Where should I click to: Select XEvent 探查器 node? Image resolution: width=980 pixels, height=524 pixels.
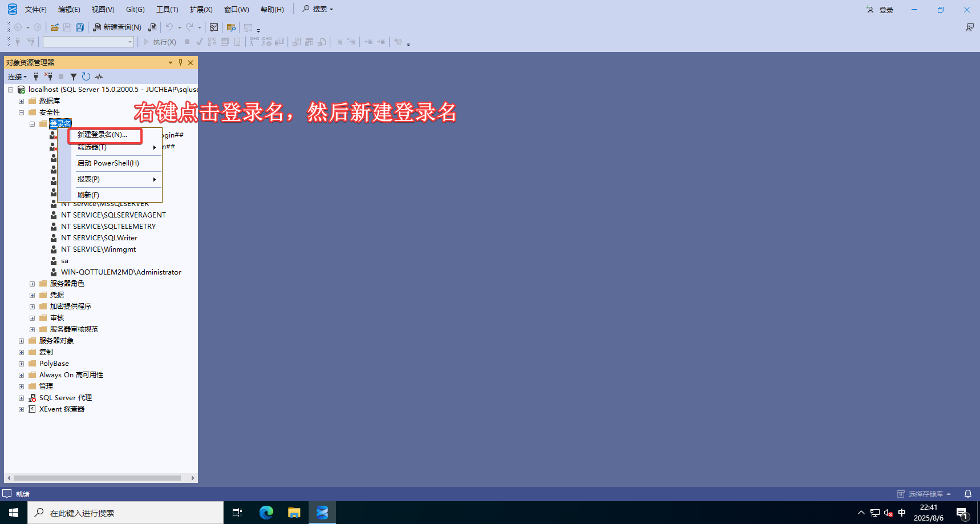pyautogui.click(x=62, y=409)
